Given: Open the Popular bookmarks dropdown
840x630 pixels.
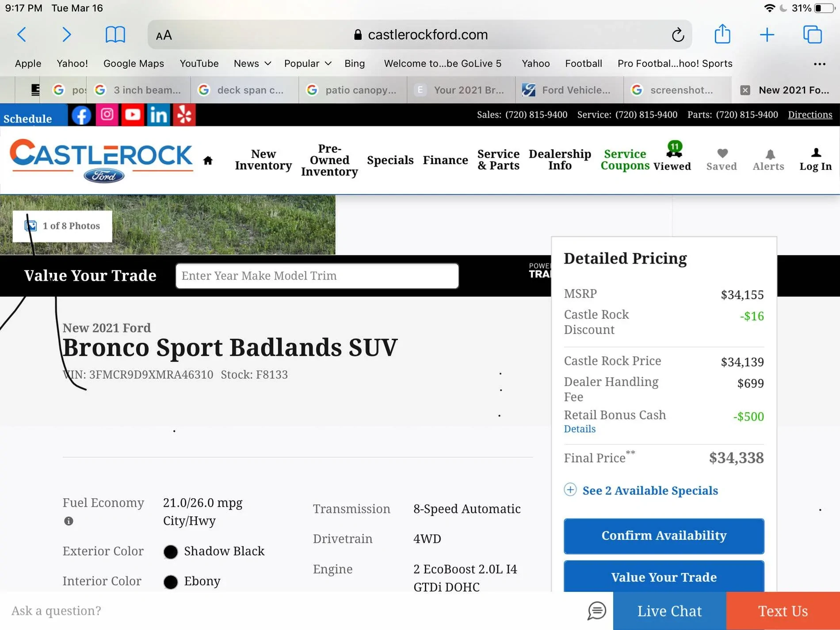Looking at the screenshot, I should (308, 64).
